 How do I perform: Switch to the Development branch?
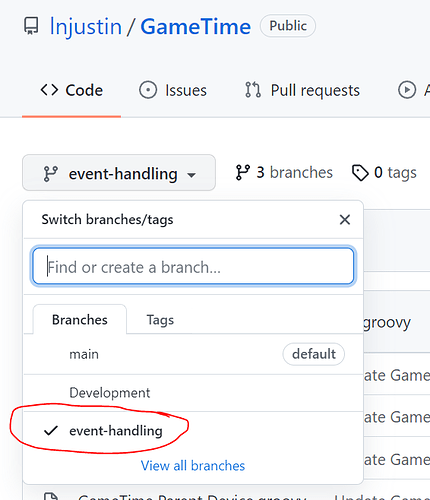click(x=193, y=393)
